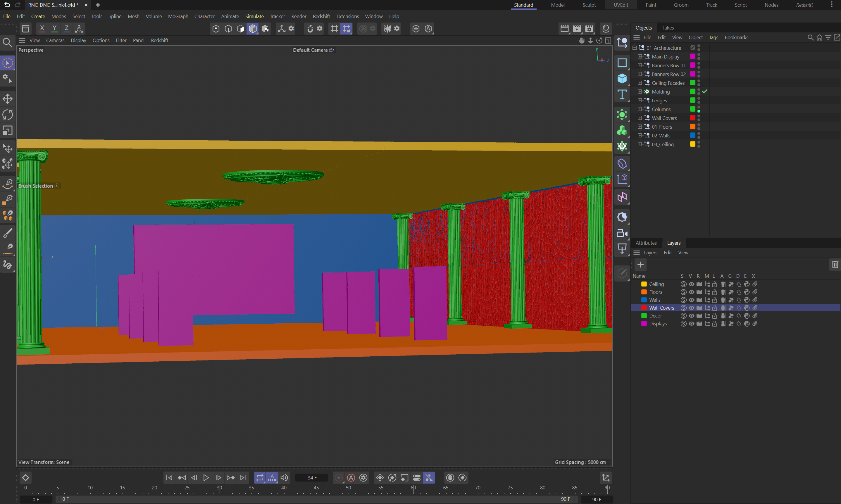Delete layer with trash button

pos(835,265)
